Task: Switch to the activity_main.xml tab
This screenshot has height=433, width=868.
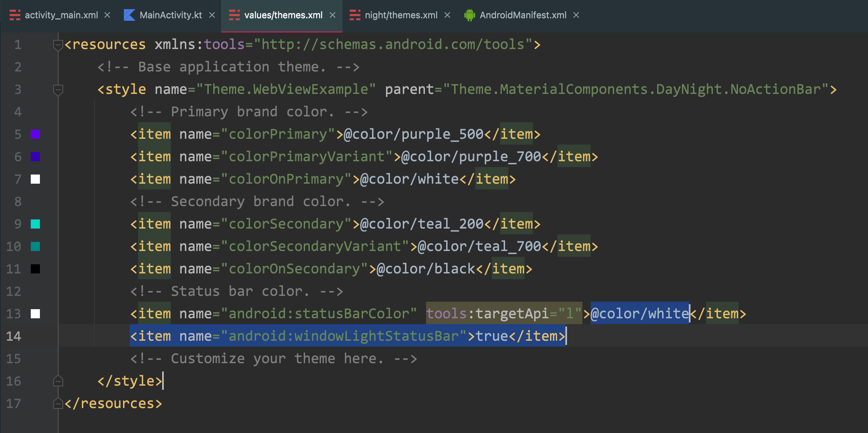Action: pos(61,15)
